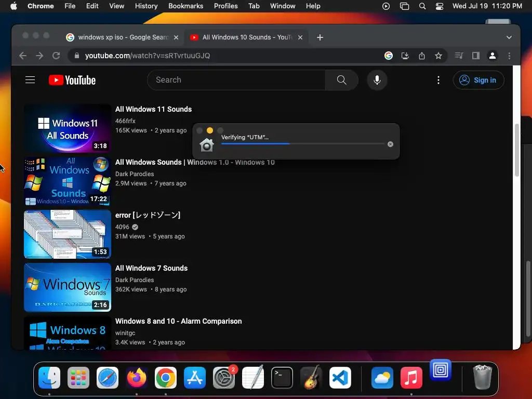Viewport: 532px width, 399px height.
Task: Switch to the windows xp iso Google tab
Action: pyautogui.click(x=123, y=37)
